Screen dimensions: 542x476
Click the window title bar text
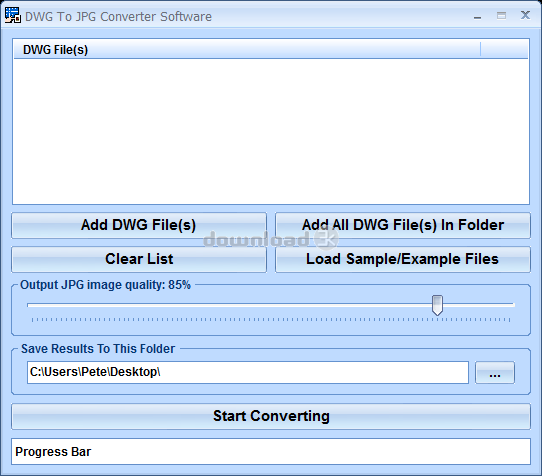point(118,17)
